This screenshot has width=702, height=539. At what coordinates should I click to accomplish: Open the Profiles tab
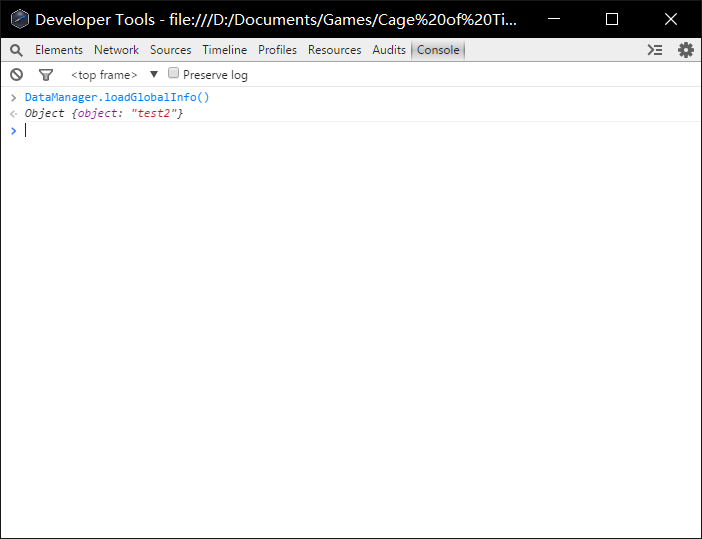click(277, 50)
